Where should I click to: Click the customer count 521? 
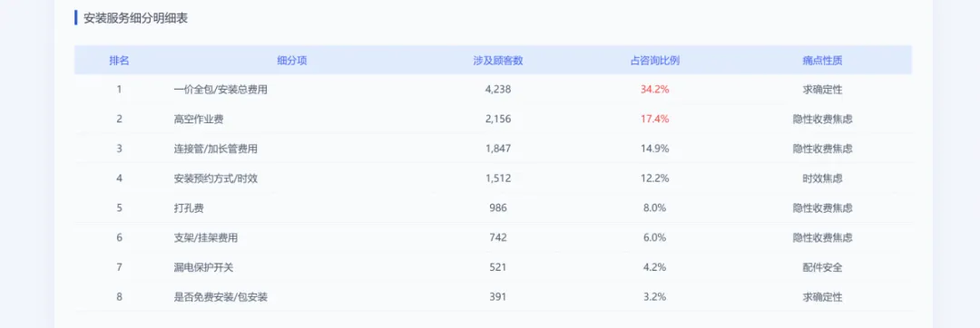(x=498, y=267)
